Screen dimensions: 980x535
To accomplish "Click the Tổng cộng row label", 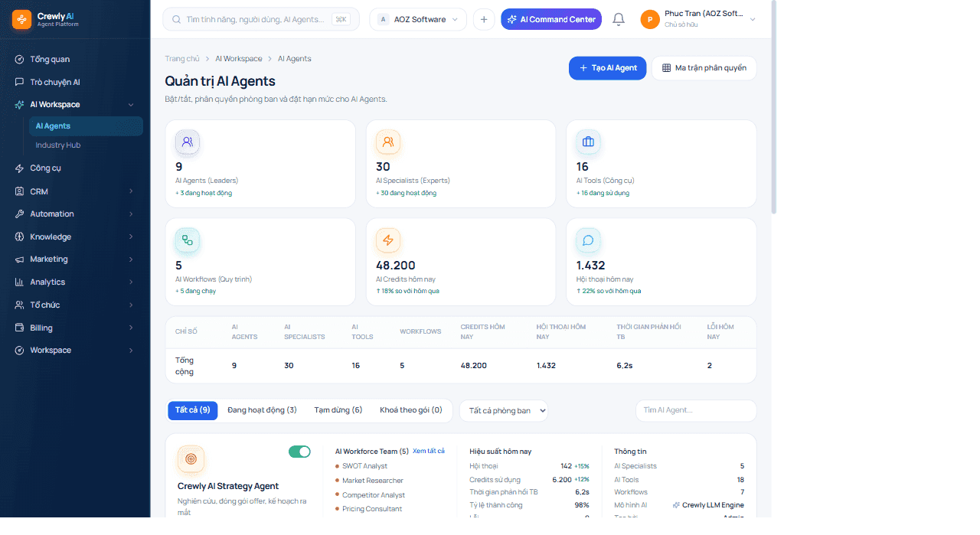I will tap(185, 366).
